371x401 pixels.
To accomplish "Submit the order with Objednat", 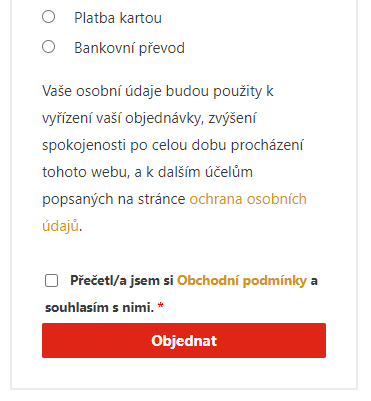I will click(x=184, y=340).
